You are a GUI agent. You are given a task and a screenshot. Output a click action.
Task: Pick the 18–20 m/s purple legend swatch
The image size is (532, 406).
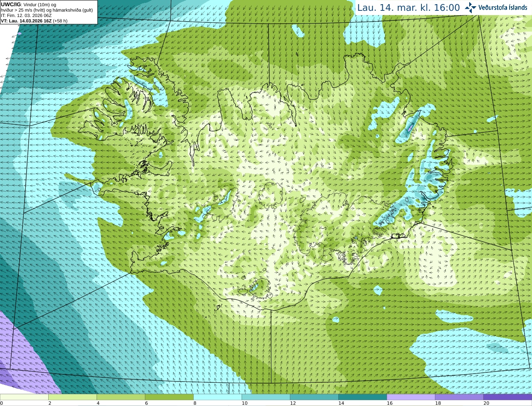[459, 397]
